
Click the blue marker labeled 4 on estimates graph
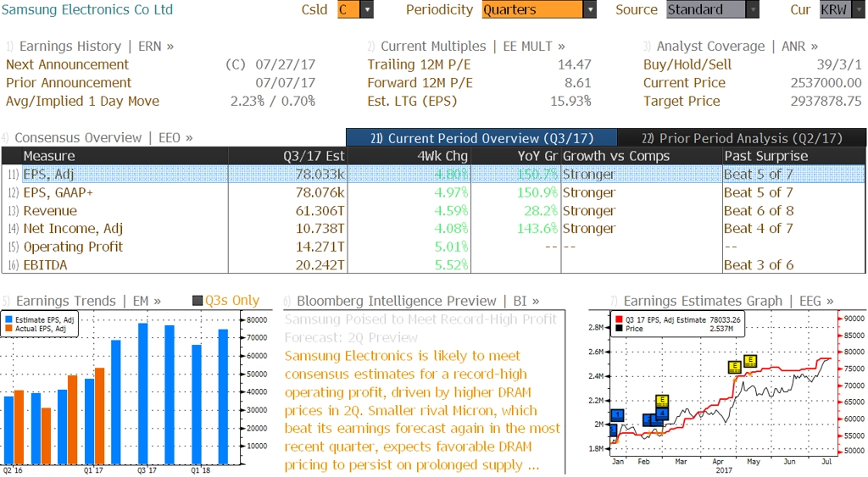tap(662, 413)
